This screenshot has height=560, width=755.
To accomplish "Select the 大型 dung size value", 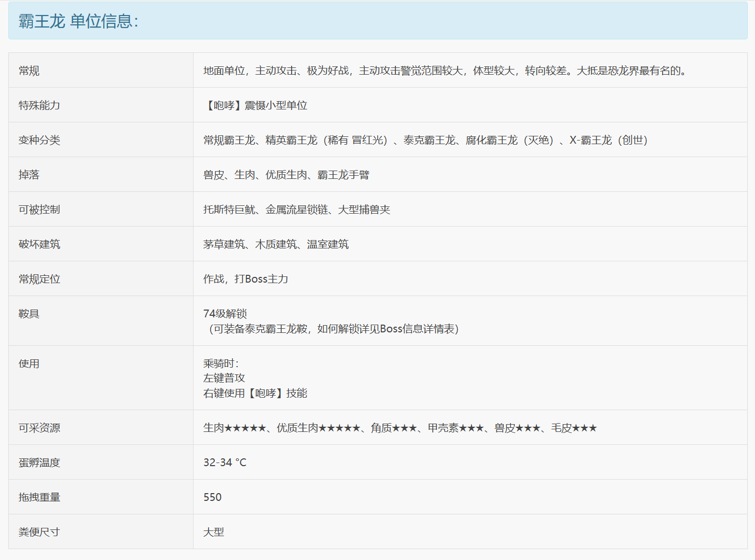I will coord(214,532).
